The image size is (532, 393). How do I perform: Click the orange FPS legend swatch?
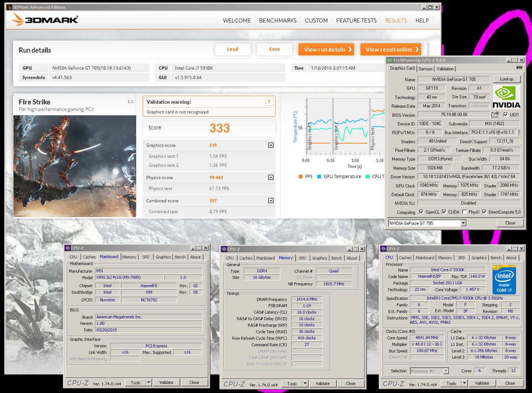(300, 177)
